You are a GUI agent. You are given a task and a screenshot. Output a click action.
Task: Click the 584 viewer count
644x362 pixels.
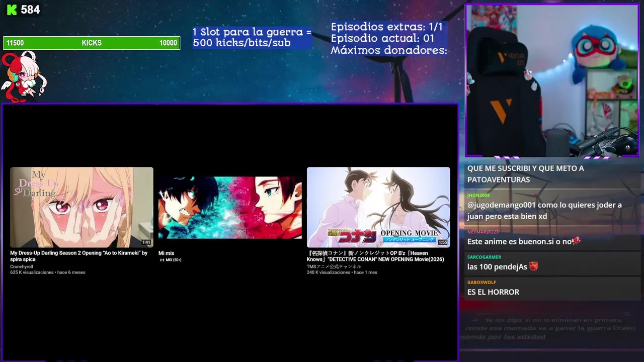pyautogui.click(x=30, y=10)
